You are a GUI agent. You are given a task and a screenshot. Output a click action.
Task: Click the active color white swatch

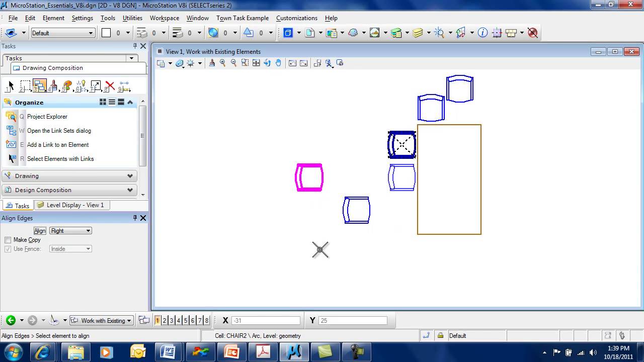tap(106, 33)
